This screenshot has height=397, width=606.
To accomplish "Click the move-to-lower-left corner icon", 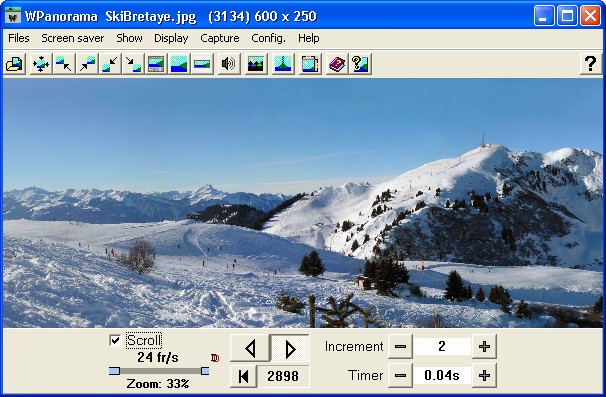I will tap(110, 64).
